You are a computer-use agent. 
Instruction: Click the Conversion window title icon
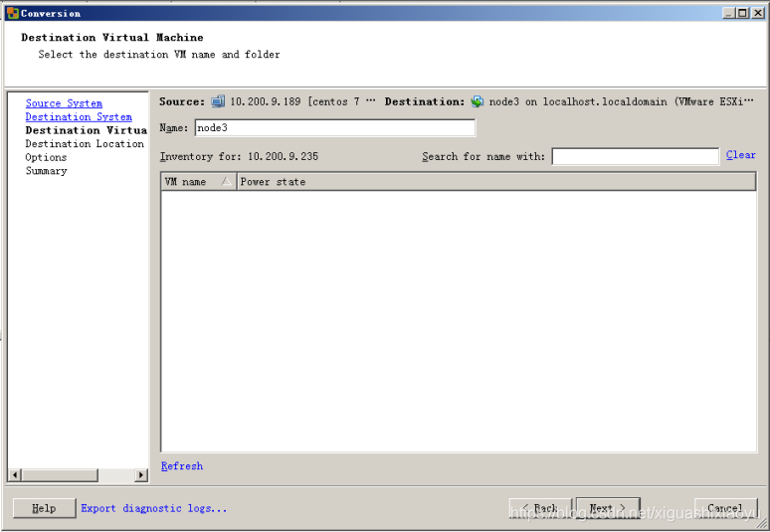tap(12, 13)
